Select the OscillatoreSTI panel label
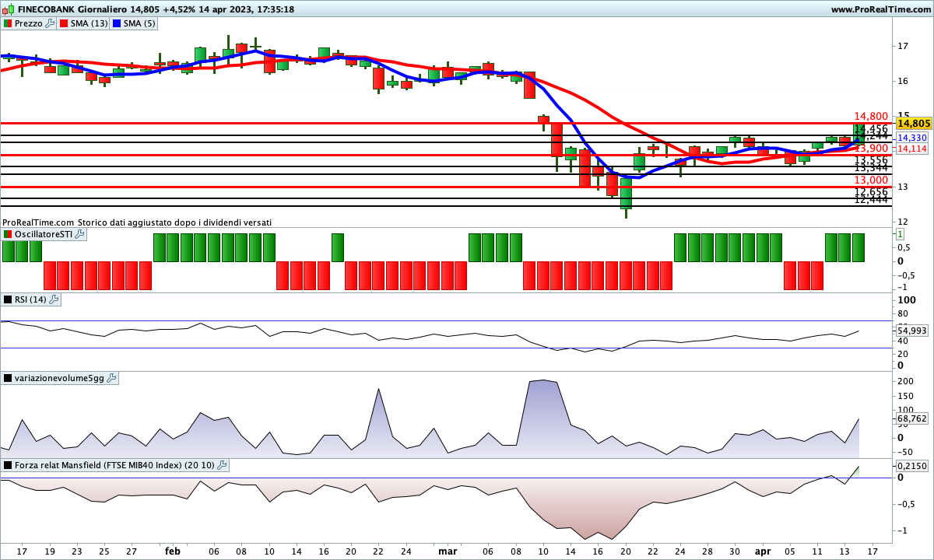The width and height of the screenshot is (934, 560). [44, 234]
